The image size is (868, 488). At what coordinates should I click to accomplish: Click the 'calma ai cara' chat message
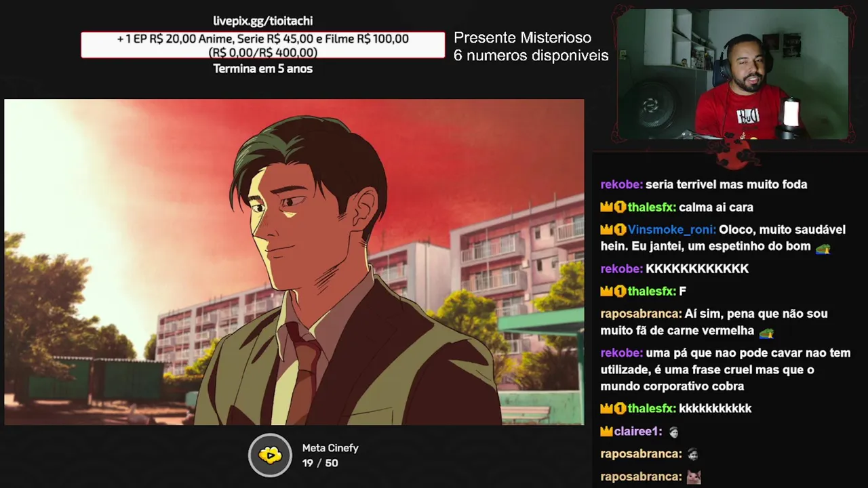click(716, 207)
